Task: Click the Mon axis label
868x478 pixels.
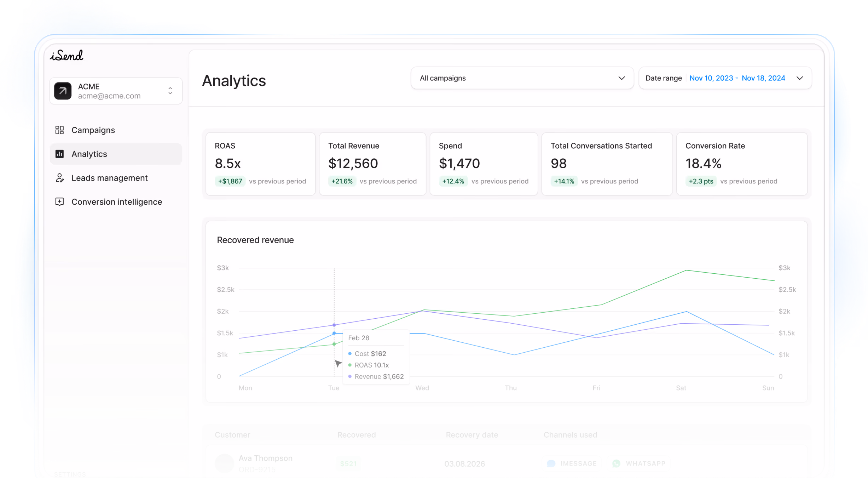Action: click(245, 388)
